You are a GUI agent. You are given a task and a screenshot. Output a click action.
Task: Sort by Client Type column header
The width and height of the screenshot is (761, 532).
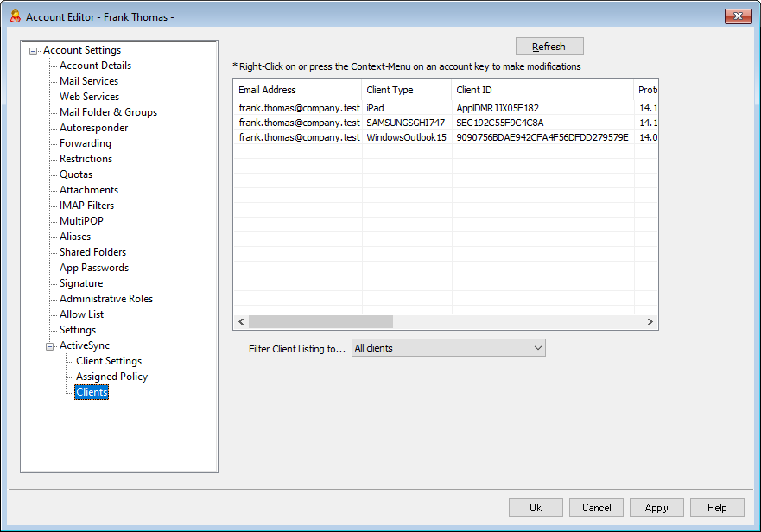(390, 90)
